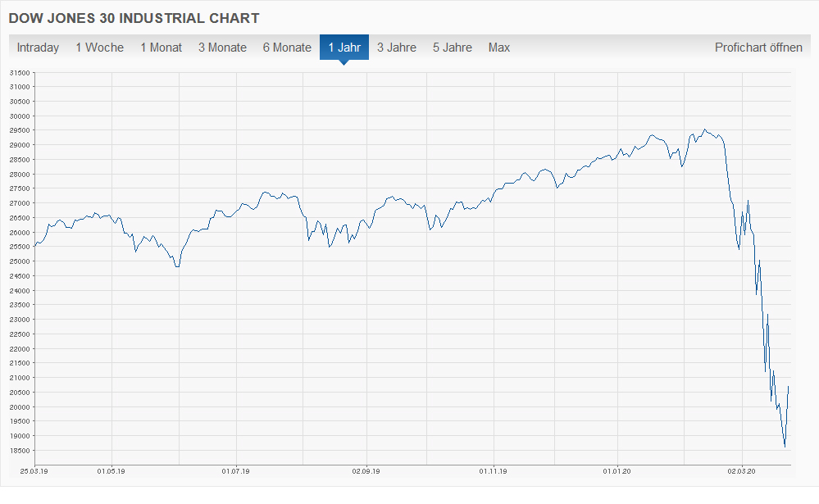Choose the 3 Monate time range
The image size is (819, 504).
[222, 48]
